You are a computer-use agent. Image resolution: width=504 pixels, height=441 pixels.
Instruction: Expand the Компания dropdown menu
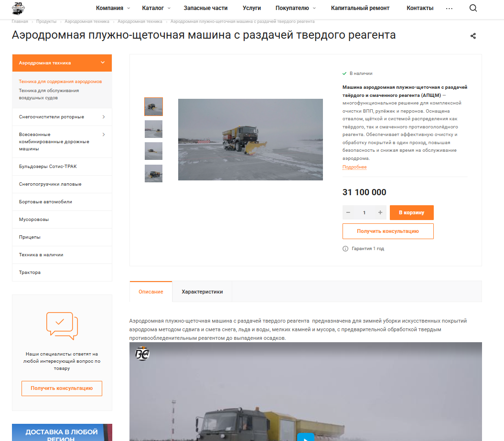[113, 8]
